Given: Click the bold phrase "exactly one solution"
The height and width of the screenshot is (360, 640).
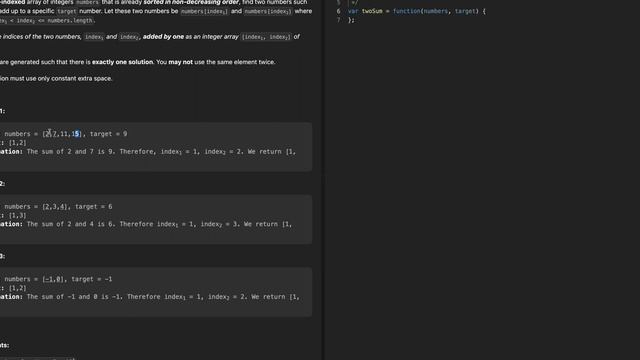Looking at the screenshot, I should [x=122, y=62].
